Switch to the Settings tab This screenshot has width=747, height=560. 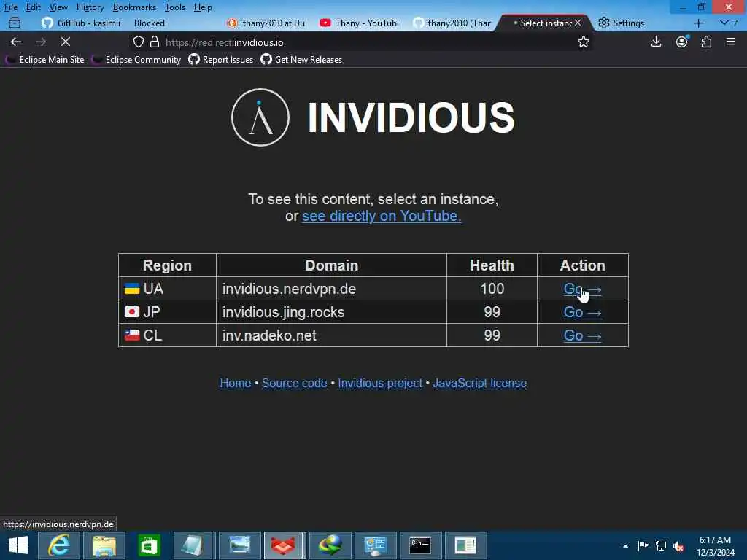click(x=622, y=23)
